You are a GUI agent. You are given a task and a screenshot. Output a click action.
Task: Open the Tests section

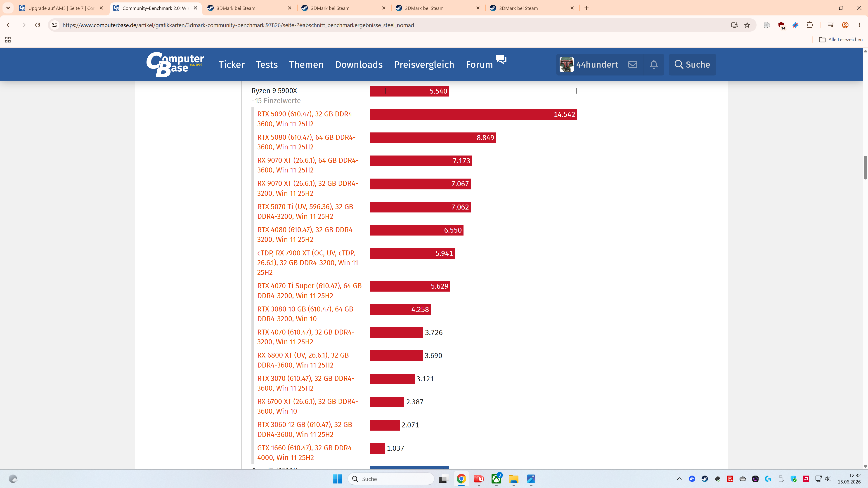(x=267, y=64)
